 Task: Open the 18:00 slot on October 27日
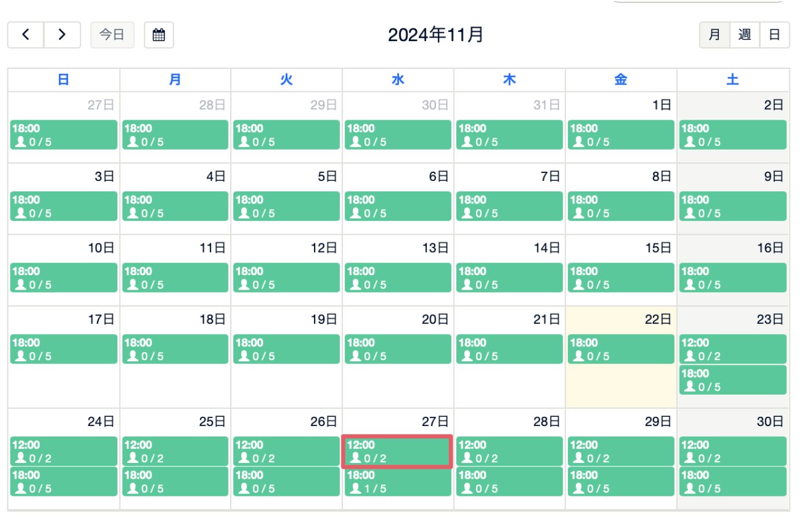click(64, 135)
